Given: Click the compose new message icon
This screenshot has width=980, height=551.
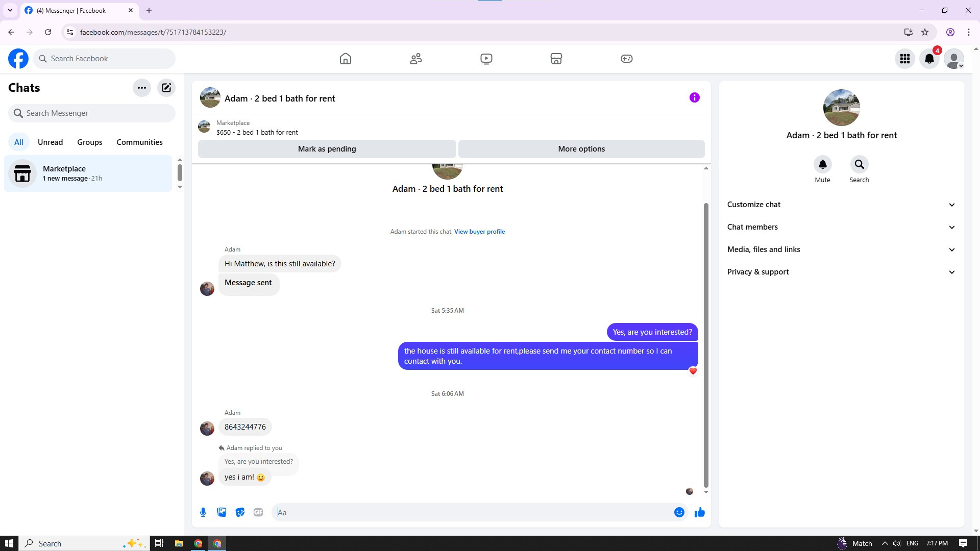Looking at the screenshot, I should pos(166,88).
